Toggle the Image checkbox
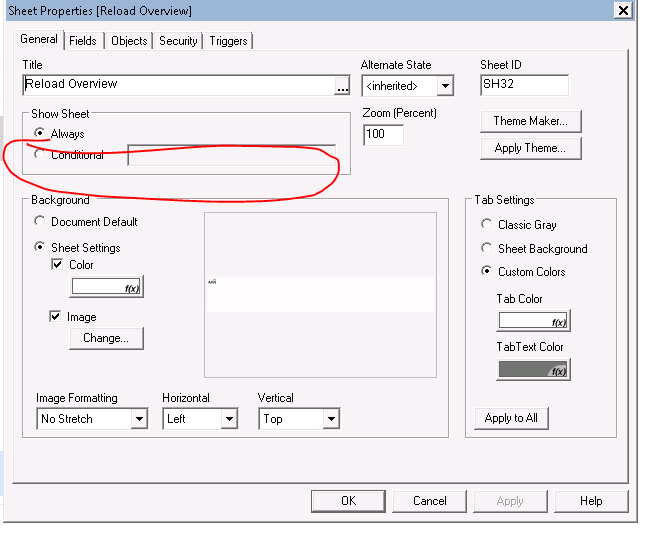 [55, 316]
